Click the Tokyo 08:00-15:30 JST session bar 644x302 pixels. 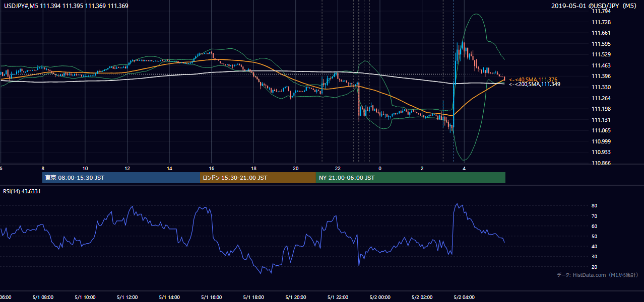point(121,178)
